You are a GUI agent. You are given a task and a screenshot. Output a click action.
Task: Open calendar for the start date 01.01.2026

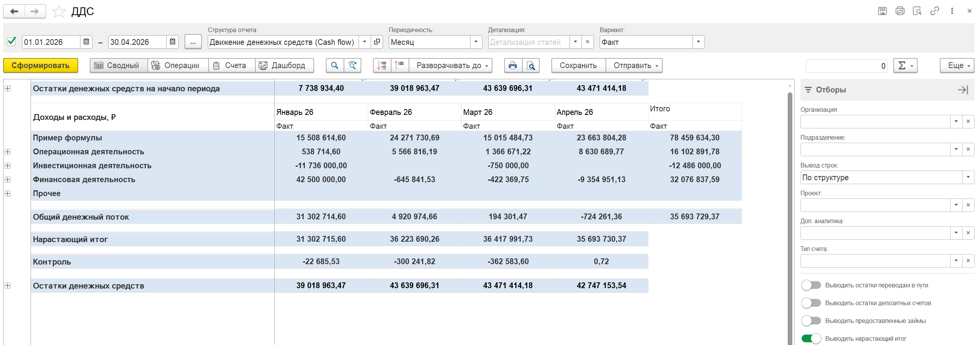[86, 42]
